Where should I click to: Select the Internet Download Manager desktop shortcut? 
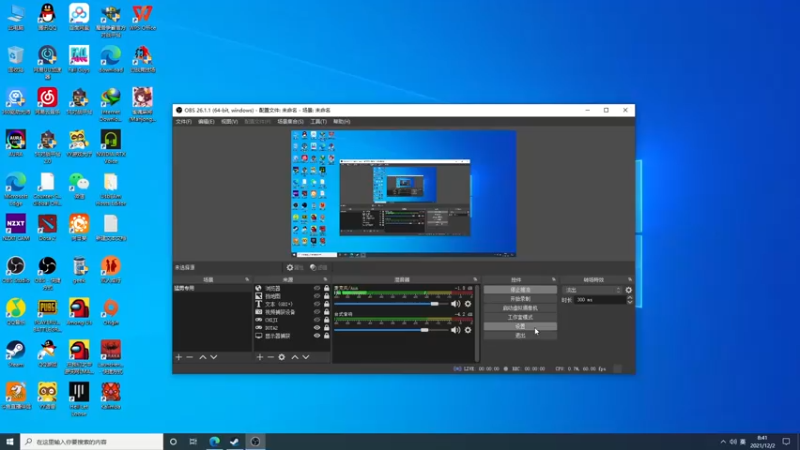point(111,105)
